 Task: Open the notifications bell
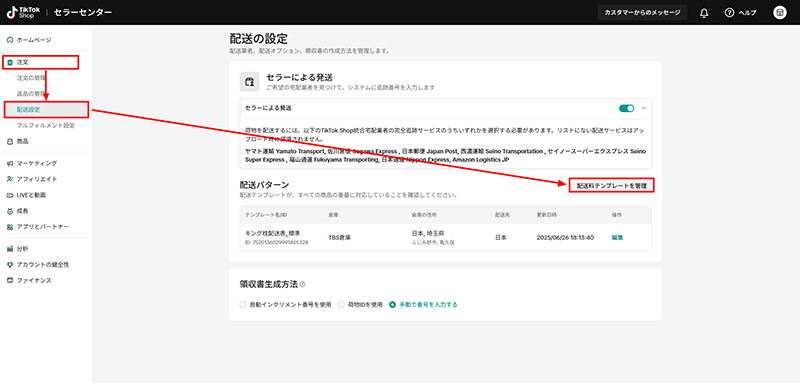pos(704,13)
